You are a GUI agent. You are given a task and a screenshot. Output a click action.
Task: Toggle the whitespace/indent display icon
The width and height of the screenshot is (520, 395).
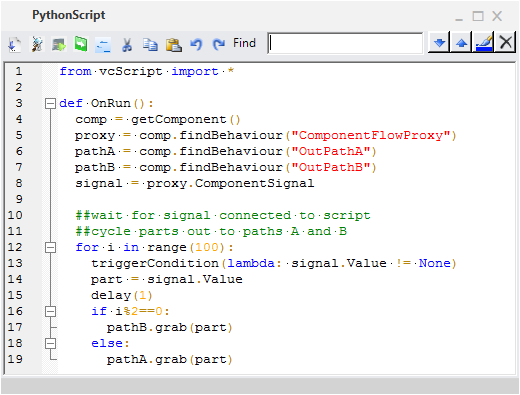click(x=103, y=44)
